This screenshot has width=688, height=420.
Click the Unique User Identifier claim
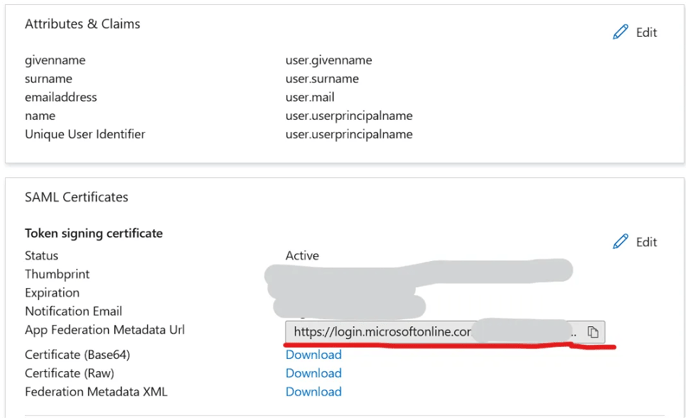click(x=85, y=134)
